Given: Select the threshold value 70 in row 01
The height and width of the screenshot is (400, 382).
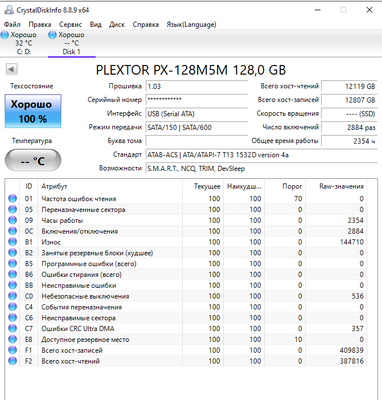Looking at the screenshot, I should click(298, 199).
